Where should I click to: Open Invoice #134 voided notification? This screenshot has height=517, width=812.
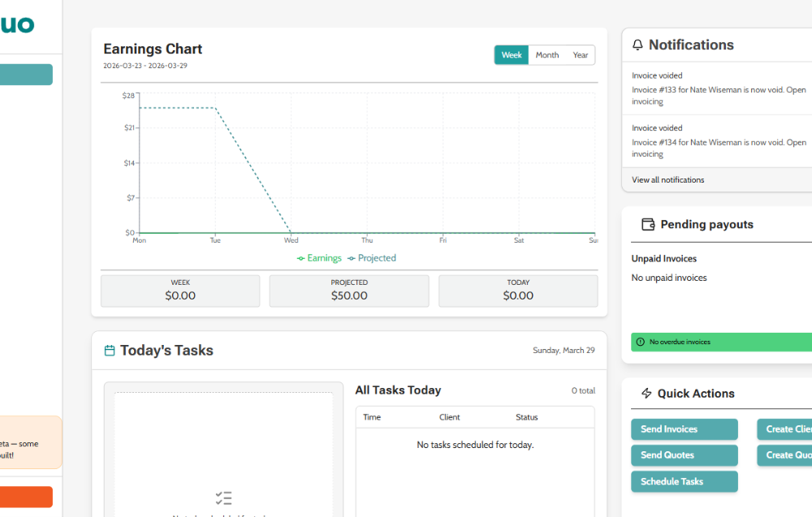(x=719, y=140)
